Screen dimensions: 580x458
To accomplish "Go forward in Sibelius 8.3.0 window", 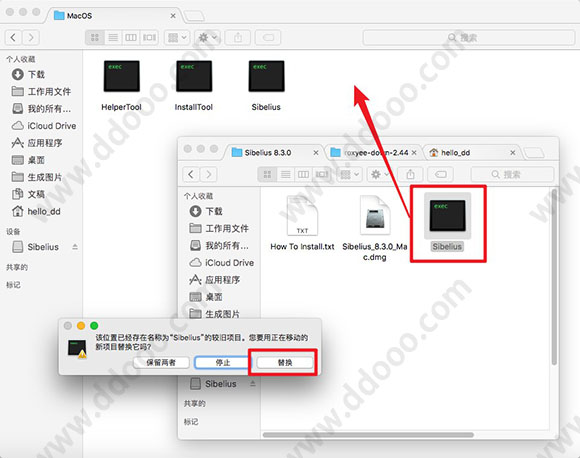I will point(208,174).
